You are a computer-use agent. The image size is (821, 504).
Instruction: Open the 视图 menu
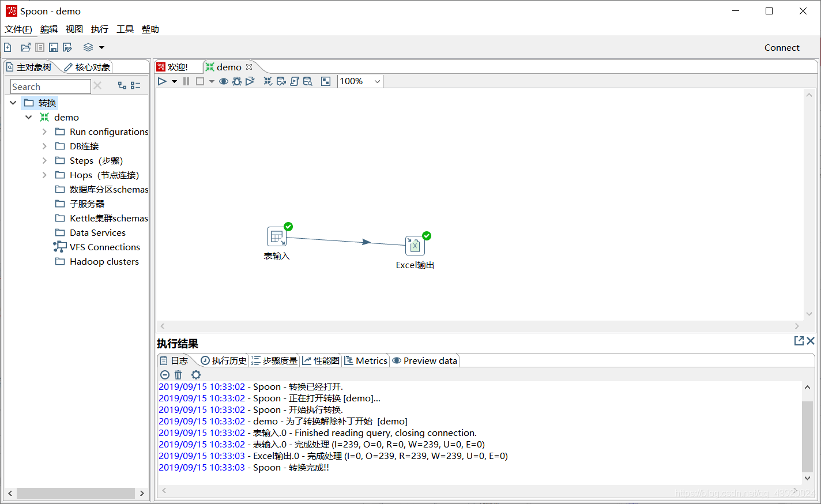74,29
